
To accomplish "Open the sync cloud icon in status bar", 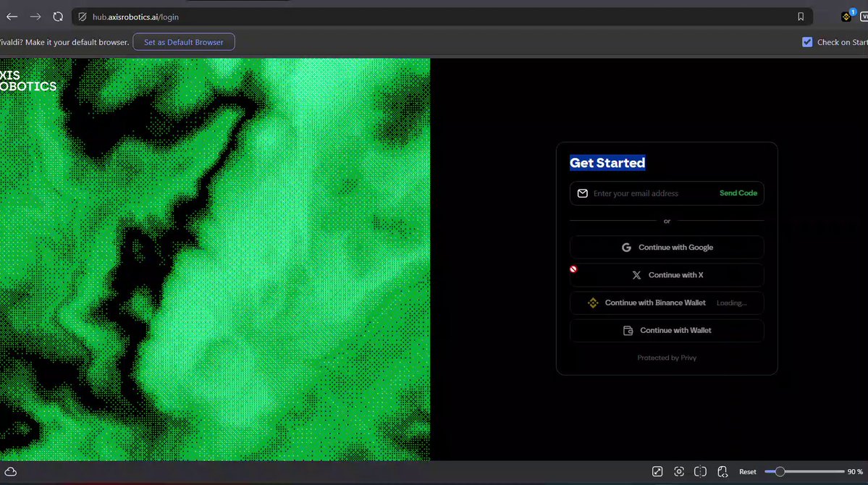I will (11, 472).
